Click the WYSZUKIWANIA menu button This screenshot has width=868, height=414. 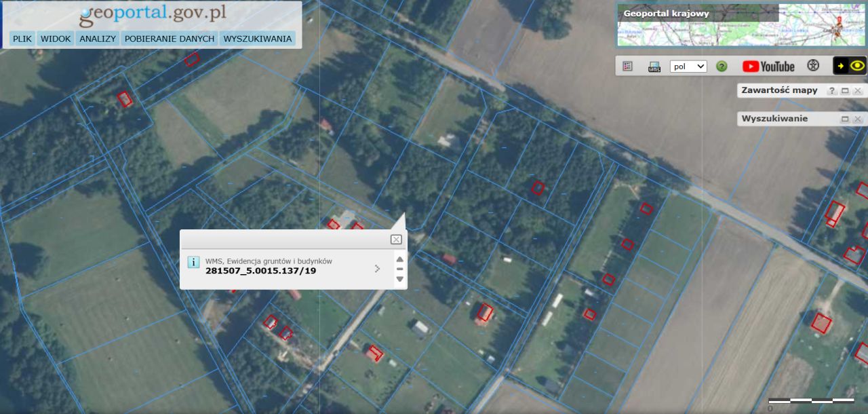point(258,39)
